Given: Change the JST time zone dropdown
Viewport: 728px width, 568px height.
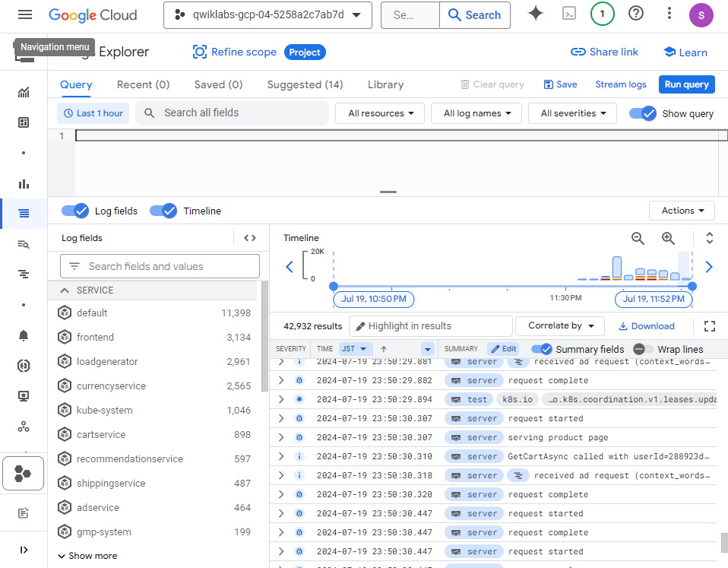Looking at the screenshot, I should (354, 349).
